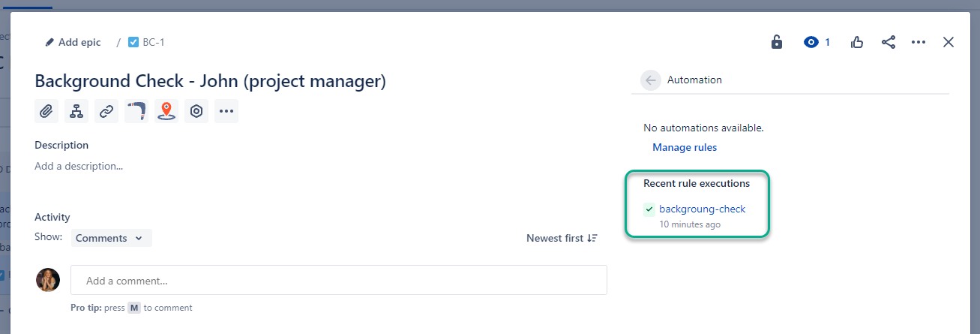Click the attach file paperclip icon
The image size is (980, 334).
[x=46, y=111]
